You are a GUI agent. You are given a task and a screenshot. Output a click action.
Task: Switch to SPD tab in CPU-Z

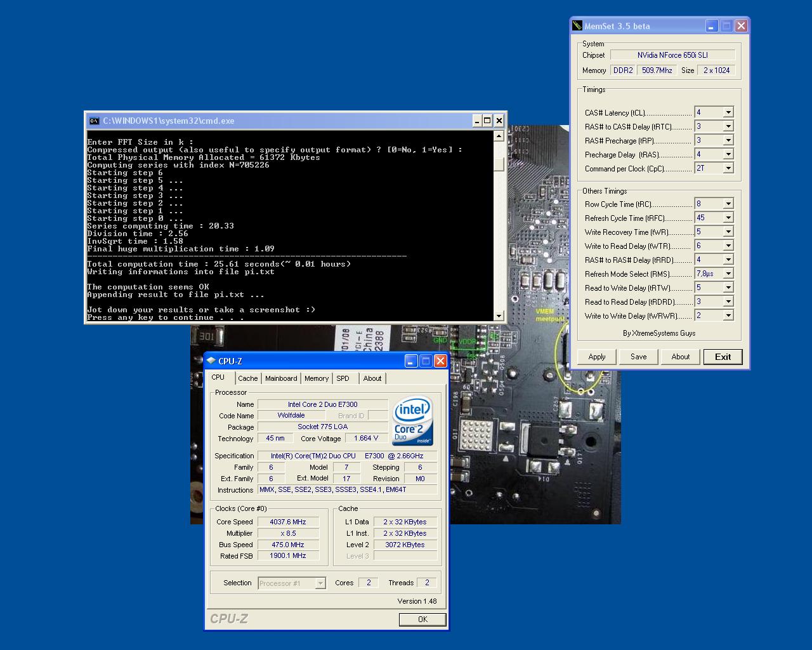tap(343, 378)
